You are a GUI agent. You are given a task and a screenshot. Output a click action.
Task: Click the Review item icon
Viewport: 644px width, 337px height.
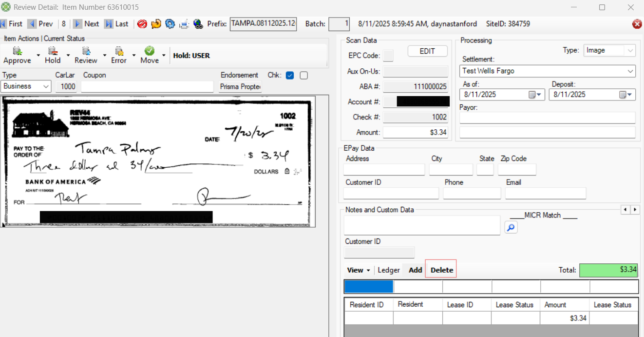click(86, 51)
